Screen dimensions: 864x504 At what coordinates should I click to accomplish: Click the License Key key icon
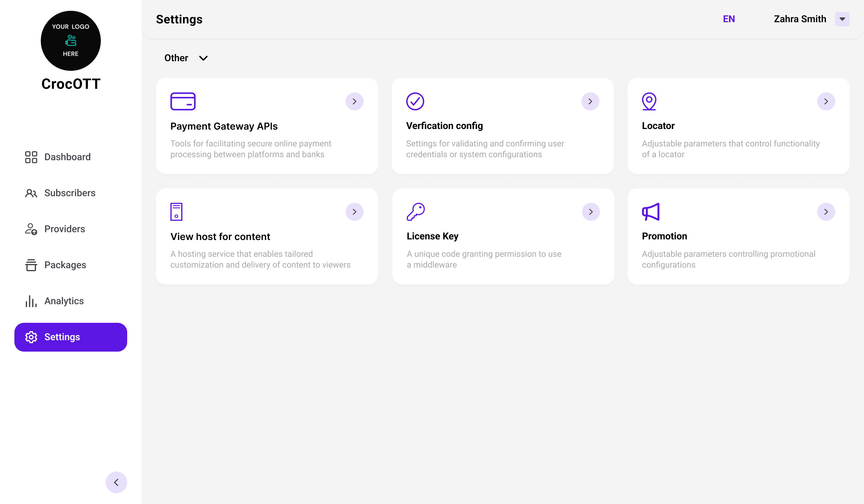click(x=415, y=211)
